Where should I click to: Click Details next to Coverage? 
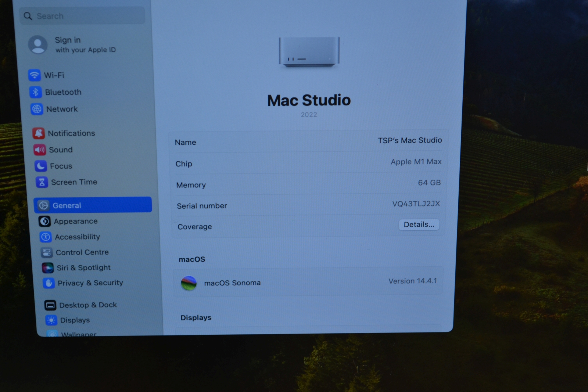point(419,224)
